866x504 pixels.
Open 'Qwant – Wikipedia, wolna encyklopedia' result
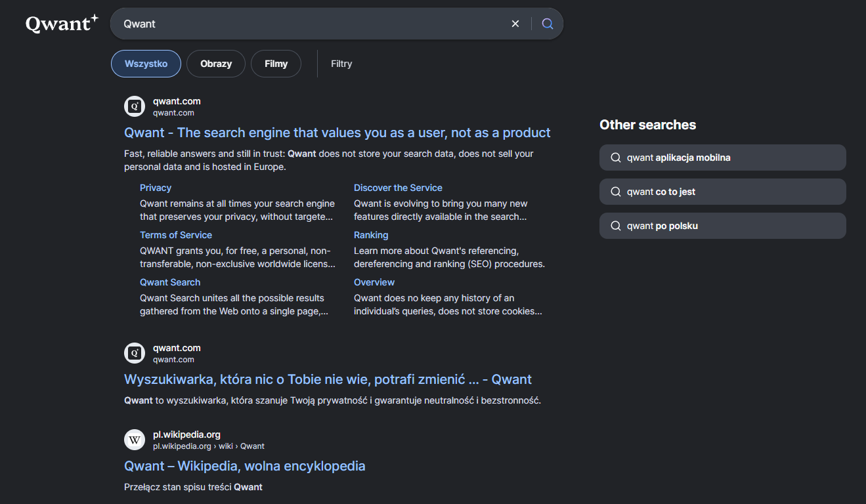(x=245, y=466)
